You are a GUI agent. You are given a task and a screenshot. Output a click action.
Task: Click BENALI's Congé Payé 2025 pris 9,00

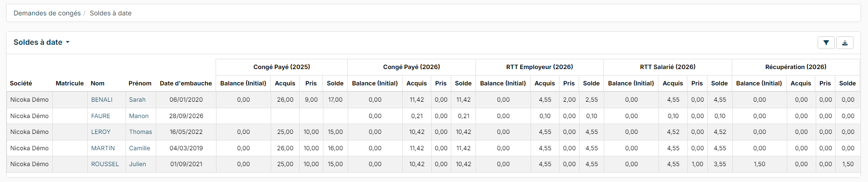311,99
